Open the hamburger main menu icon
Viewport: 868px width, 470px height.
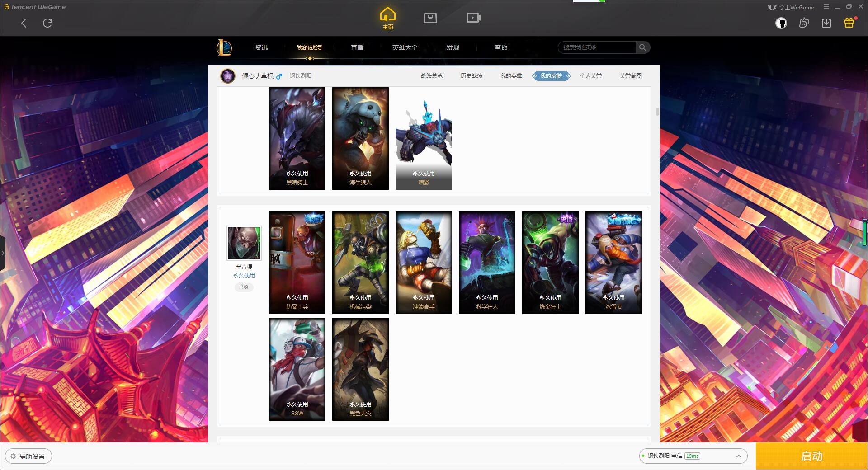click(x=826, y=7)
